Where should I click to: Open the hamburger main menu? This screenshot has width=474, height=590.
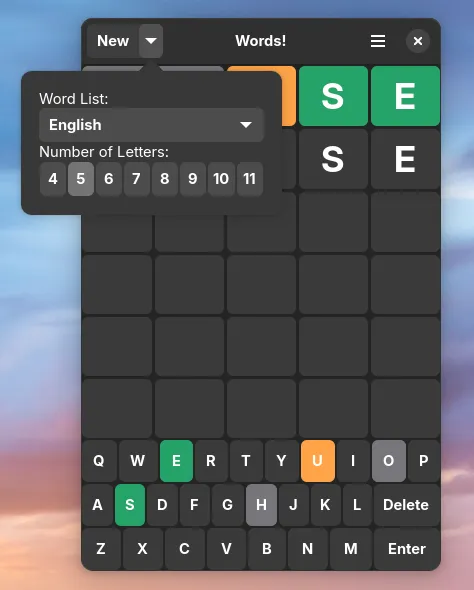[x=378, y=41]
